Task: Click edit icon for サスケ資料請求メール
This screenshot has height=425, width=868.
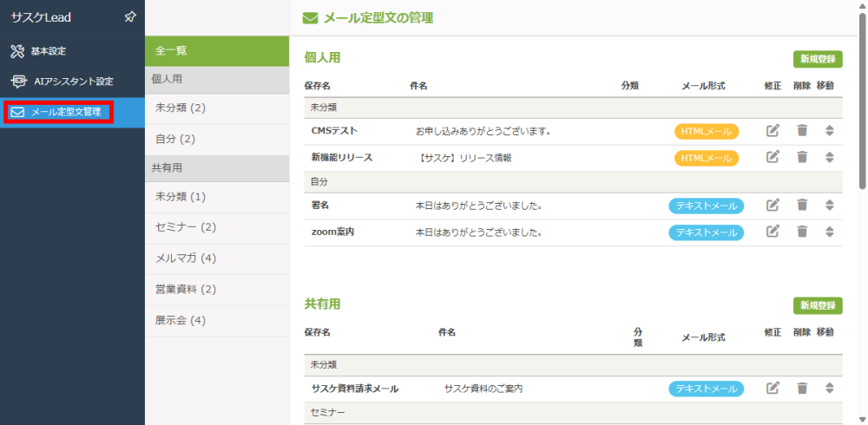Action: 773,388
